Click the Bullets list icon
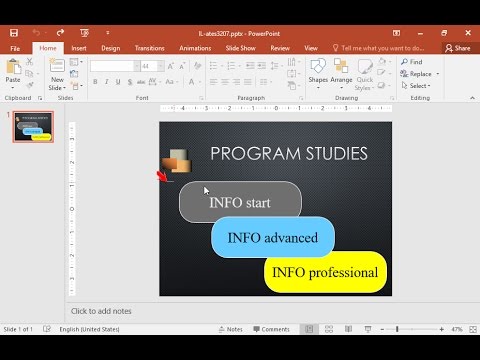This screenshot has width=480, height=360. [214, 66]
